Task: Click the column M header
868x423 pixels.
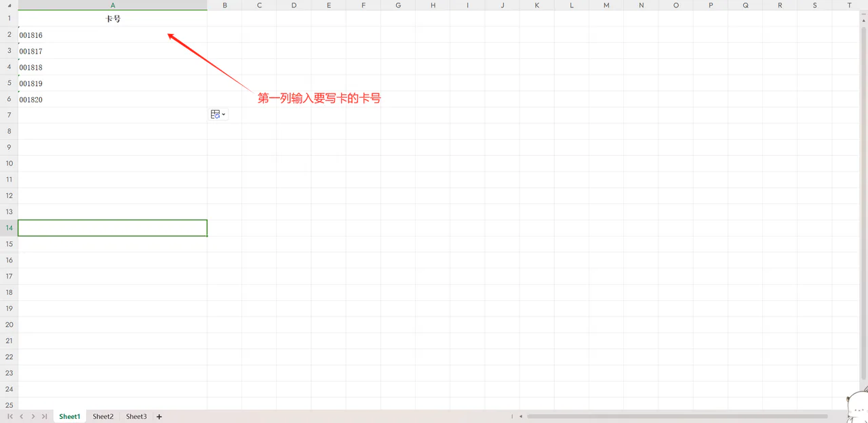Action: [x=606, y=5]
